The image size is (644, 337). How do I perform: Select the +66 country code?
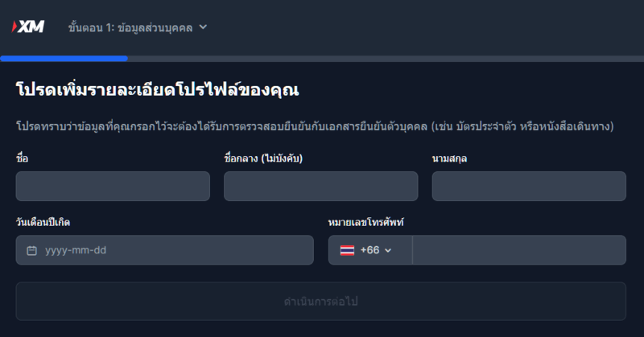369,250
